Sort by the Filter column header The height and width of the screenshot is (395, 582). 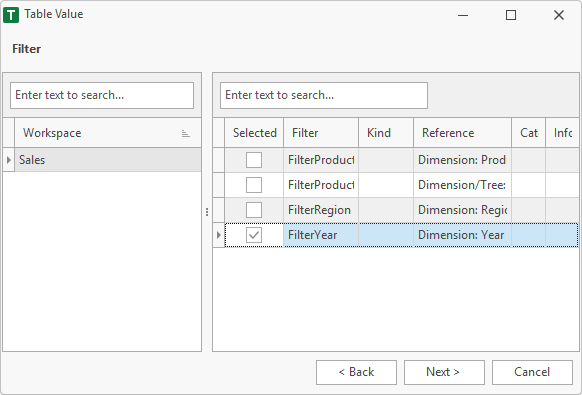(321, 133)
